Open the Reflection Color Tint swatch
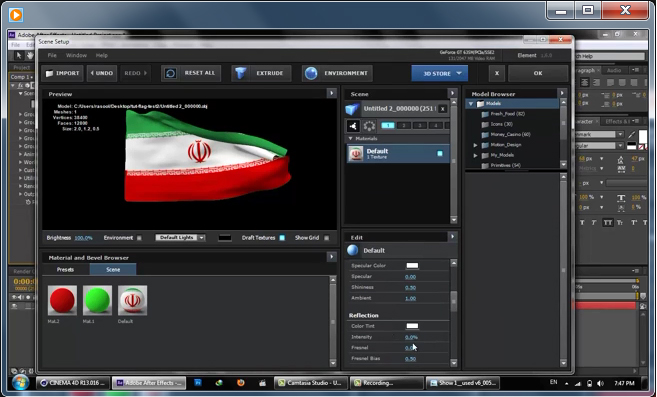657x397 pixels. [x=412, y=326]
